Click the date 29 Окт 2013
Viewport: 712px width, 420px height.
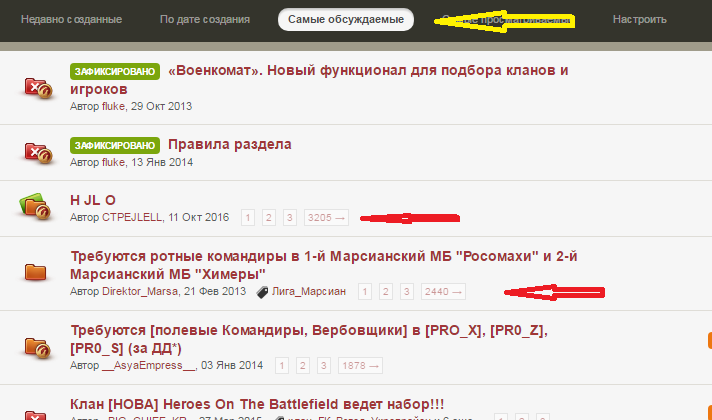pyautogui.click(x=162, y=106)
